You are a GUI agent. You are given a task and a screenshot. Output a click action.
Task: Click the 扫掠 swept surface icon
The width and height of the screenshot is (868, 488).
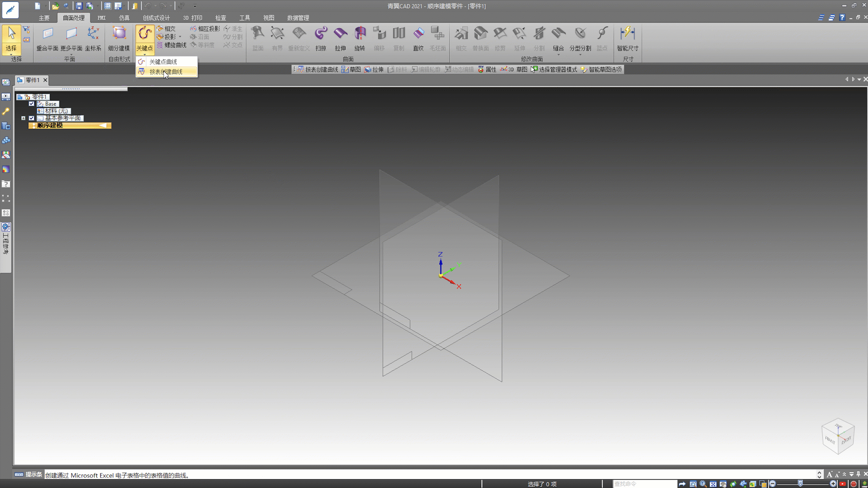coord(321,33)
